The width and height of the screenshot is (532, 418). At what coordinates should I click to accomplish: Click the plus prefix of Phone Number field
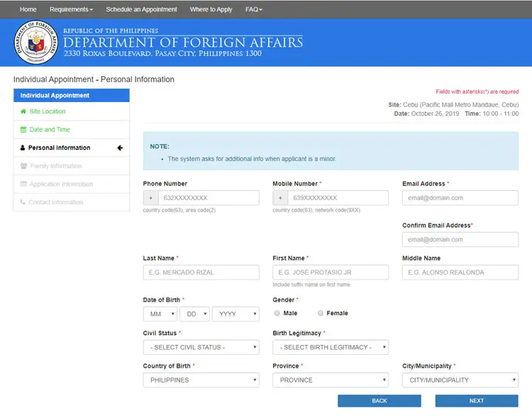[x=150, y=198]
